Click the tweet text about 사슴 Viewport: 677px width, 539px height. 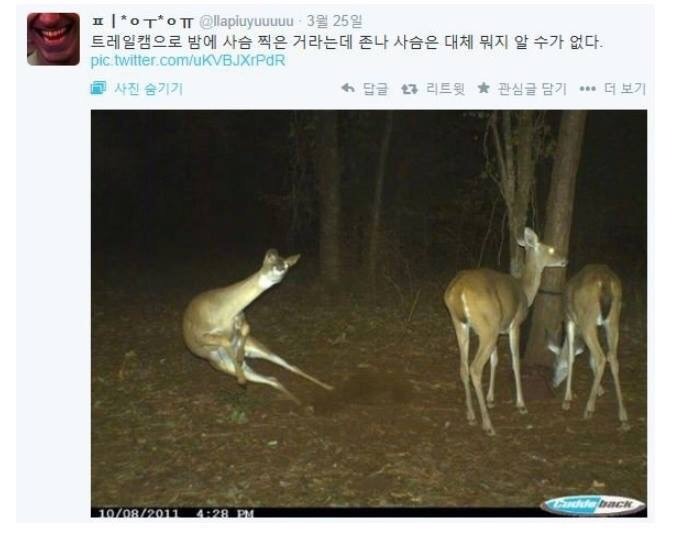(x=346, y=42)
